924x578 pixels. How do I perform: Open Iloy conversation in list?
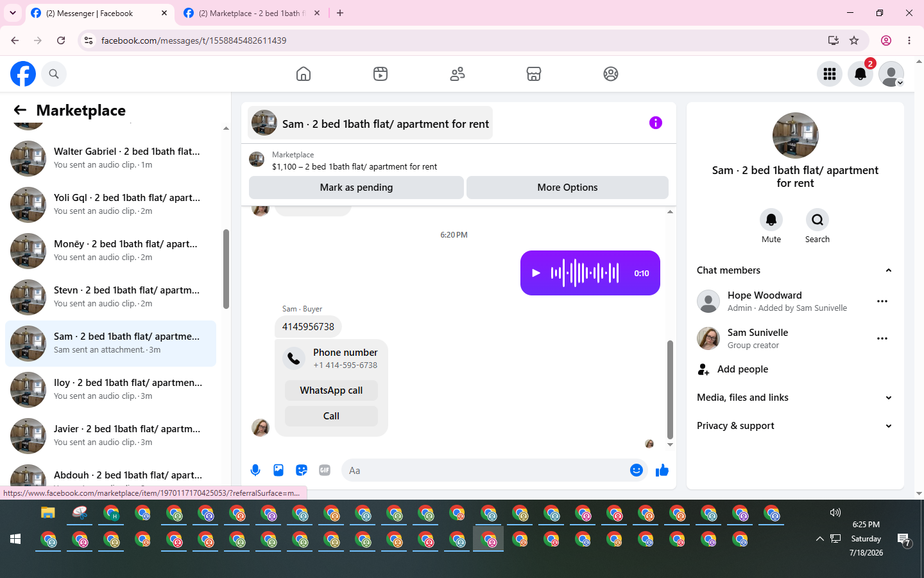[x=110, y=389]
